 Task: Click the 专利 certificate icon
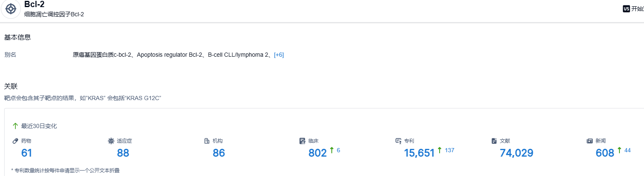pyautogui.click(x=398, y=141)
